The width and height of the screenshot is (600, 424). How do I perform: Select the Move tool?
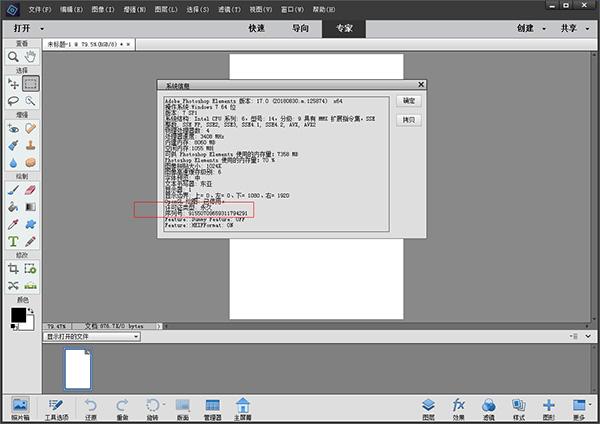(x=13, y=84)
